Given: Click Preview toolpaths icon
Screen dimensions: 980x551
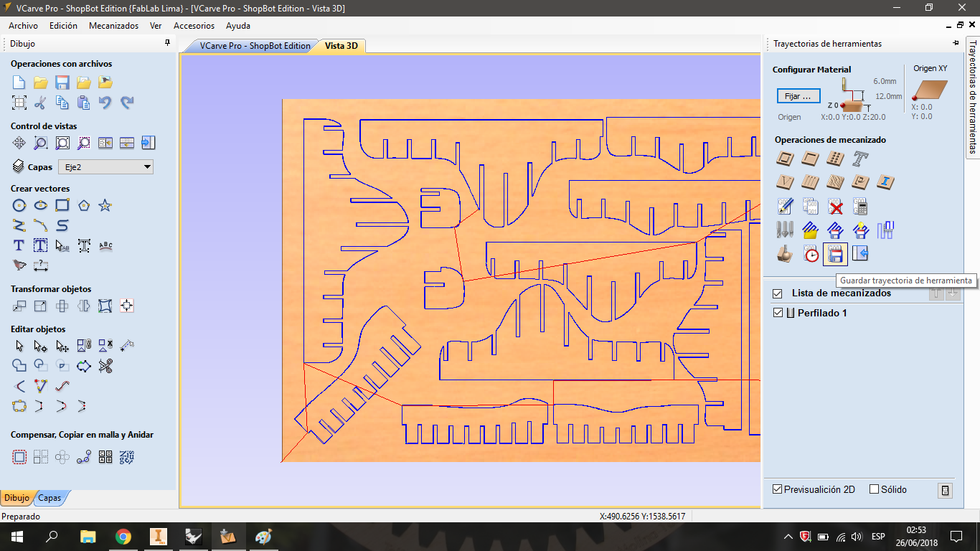Looking at the screenshot, I should point(786,253).
